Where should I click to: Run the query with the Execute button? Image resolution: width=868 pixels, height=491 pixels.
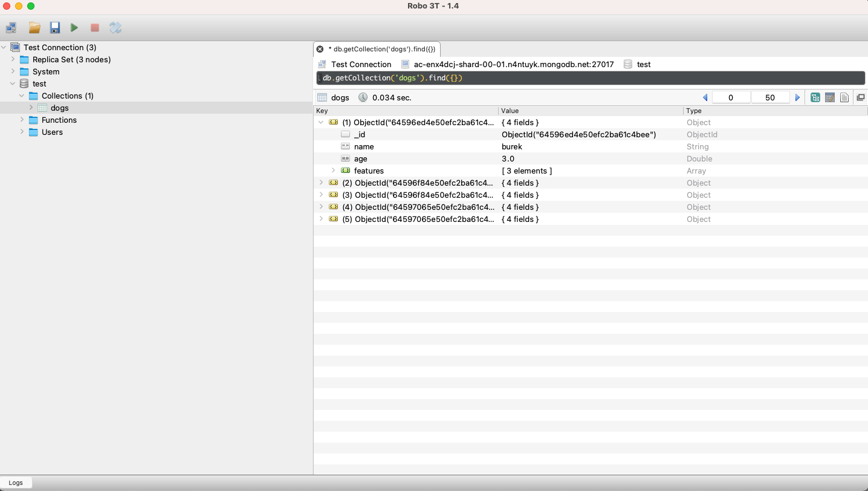point(74,28)
